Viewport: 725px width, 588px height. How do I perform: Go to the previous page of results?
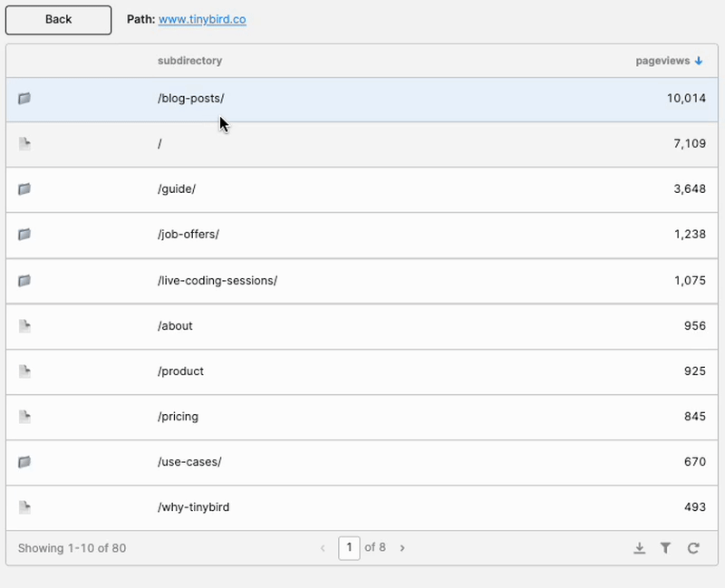point(323,548)
